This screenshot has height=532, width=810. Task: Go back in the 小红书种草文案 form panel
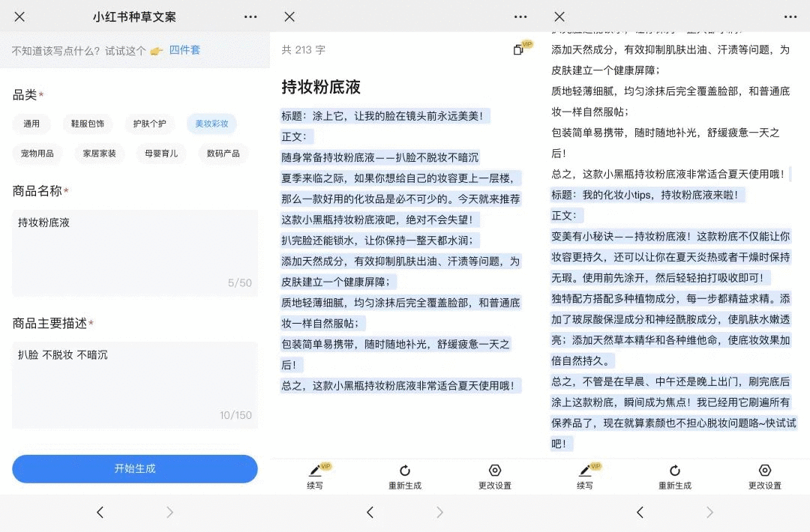pos(100,512)
